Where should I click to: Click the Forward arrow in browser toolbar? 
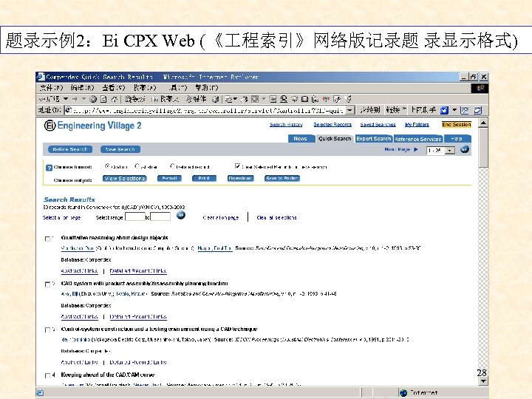(x=75, y=99)
